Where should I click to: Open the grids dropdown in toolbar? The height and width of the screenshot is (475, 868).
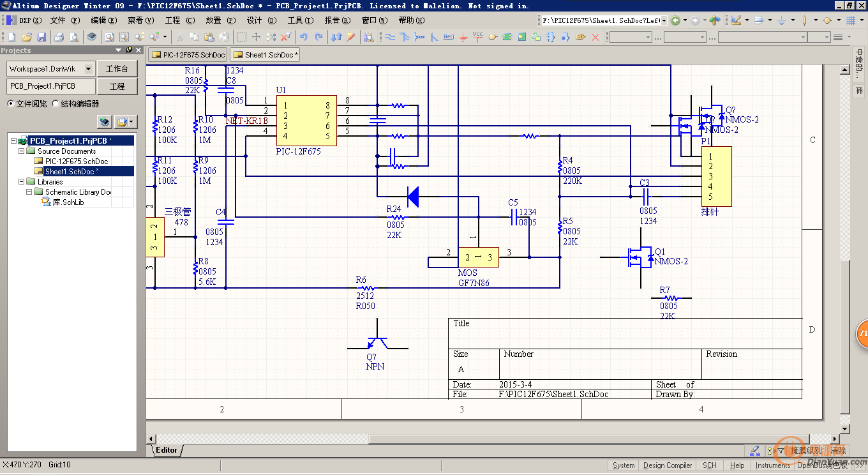pos(862,20)
